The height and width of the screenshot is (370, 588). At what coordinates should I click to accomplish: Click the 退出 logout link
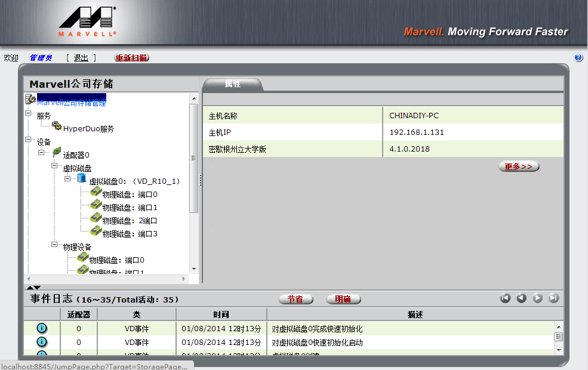81,58
